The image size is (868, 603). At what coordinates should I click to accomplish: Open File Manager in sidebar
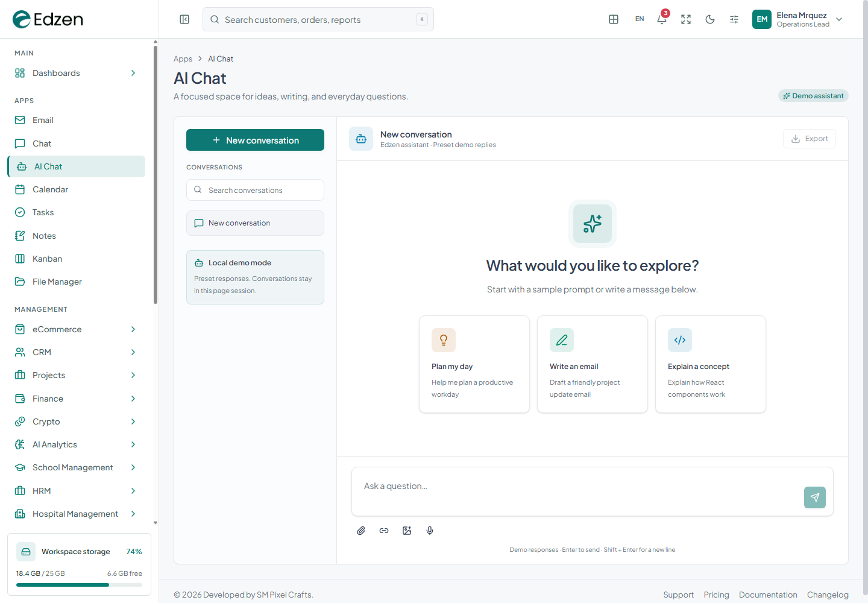pyautogui.click(x=76, y=282)
